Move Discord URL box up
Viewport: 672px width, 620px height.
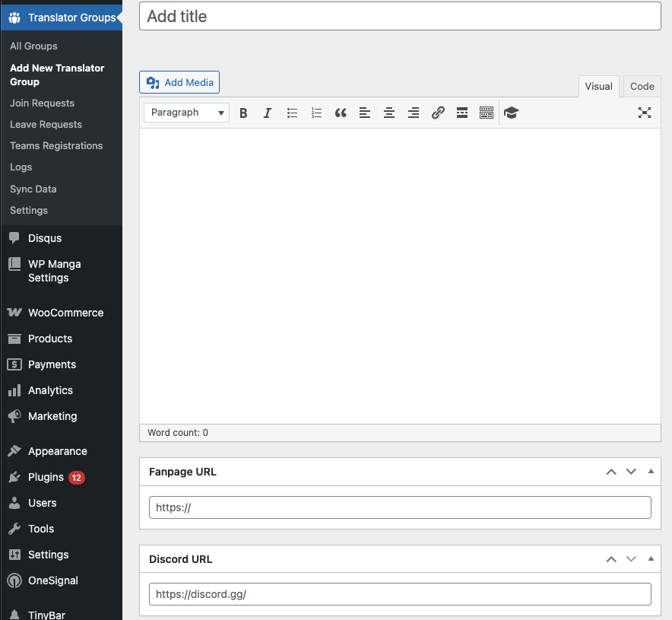point(611,559)
